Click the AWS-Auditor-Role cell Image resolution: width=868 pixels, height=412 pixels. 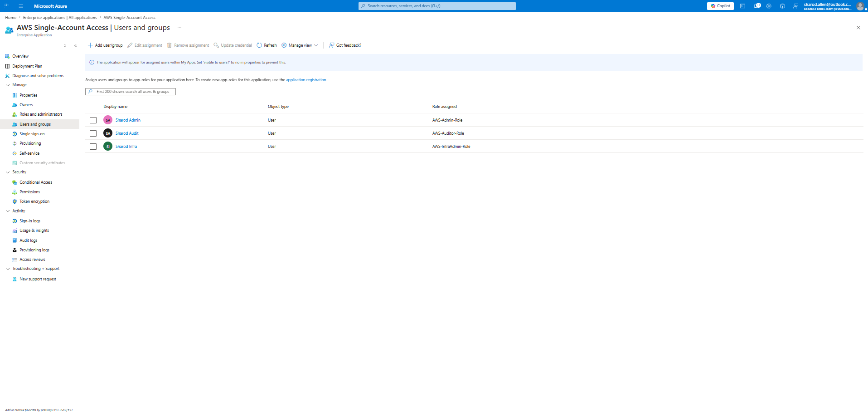[448, 133]
